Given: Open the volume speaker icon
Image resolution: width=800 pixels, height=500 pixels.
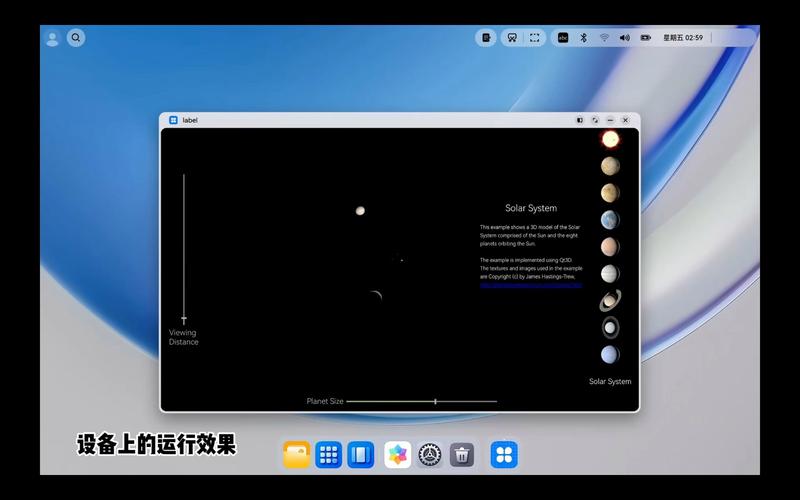Looking at the screenshot, I should (624, 38).
